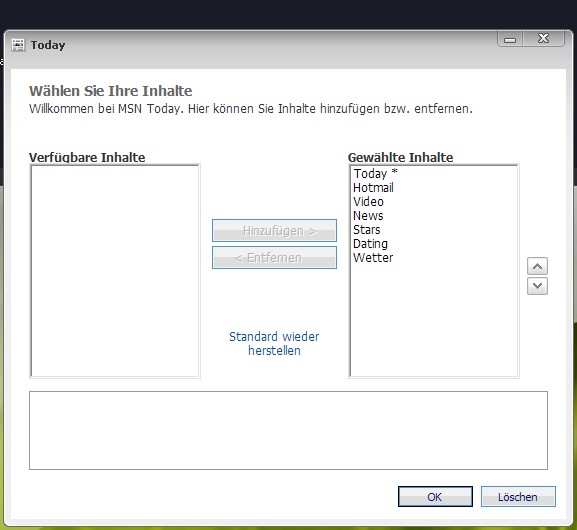
Task: Confirm with the OK button
Action: (x=435, y=497)
